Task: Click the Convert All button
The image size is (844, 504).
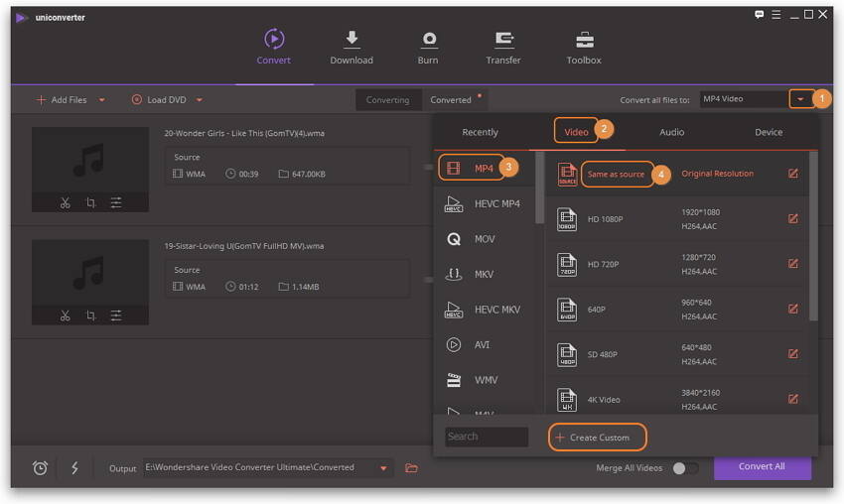Action: (763, 467)
